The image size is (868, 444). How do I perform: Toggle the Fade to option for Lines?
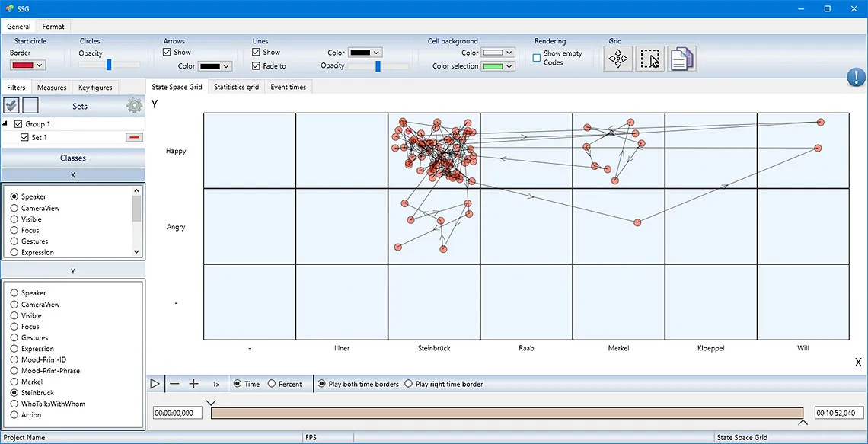(x=257, y=65)
